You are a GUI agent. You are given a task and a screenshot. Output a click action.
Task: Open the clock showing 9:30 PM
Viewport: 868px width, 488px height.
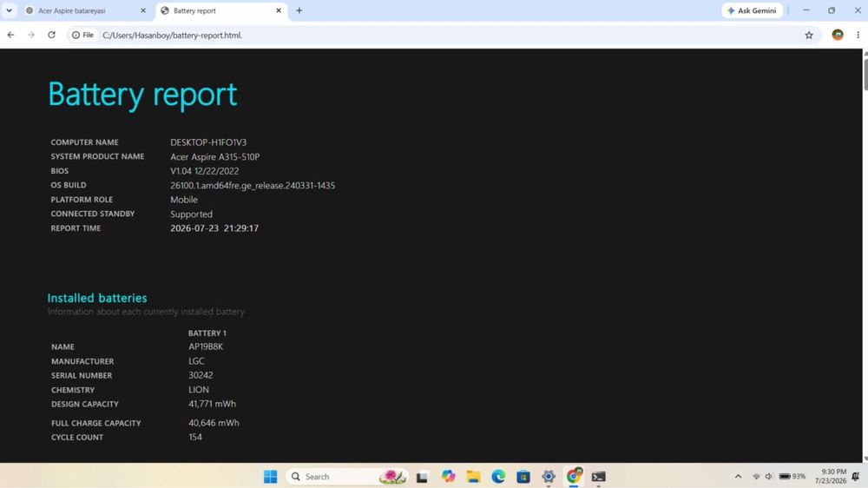coord(831,477)
